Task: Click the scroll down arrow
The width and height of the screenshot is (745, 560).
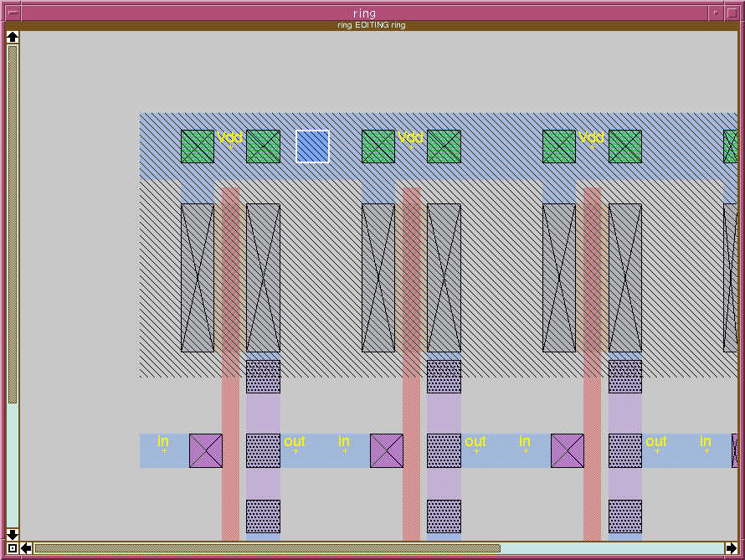Action: pos(13,534)
